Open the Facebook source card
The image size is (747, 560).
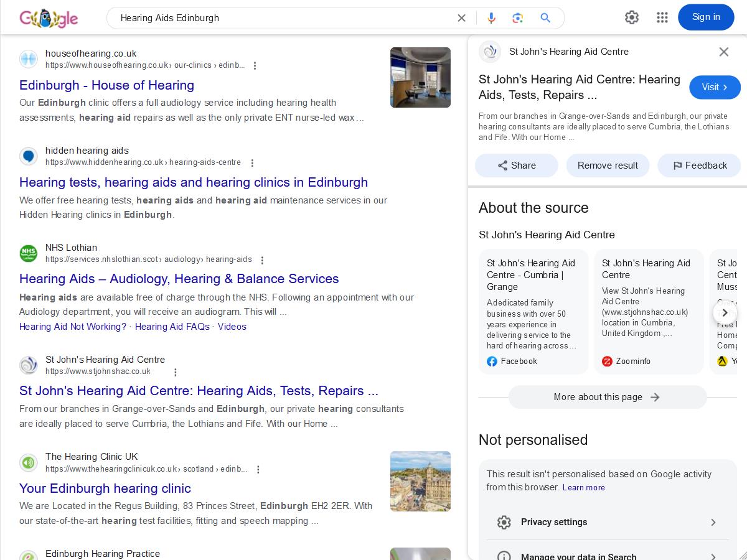533,312
